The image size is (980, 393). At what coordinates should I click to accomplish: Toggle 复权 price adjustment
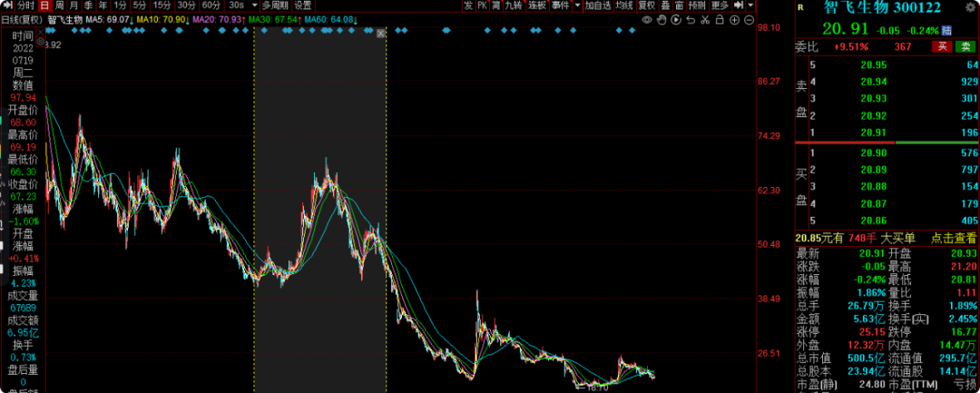tap(646, 5)
